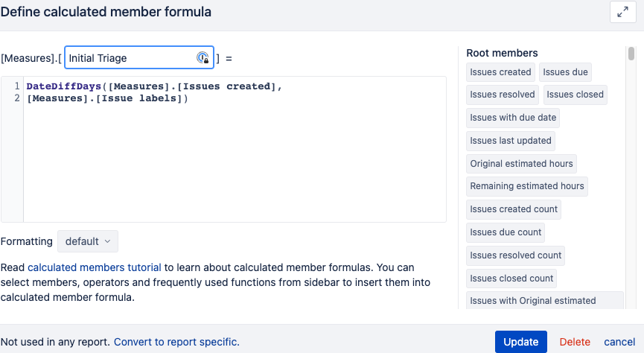Insert Issues created count member
644x353 pixels.
514,209
